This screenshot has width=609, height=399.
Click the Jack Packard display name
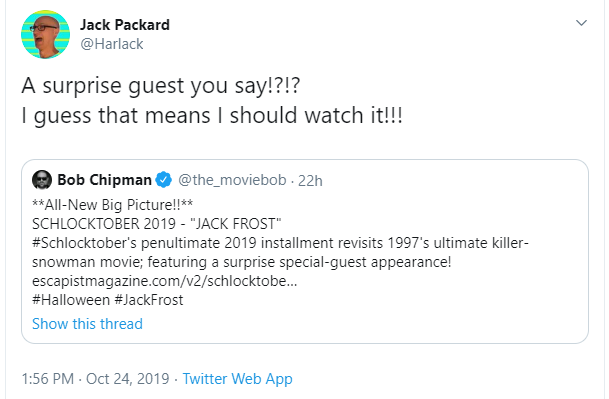coord(125,25)
